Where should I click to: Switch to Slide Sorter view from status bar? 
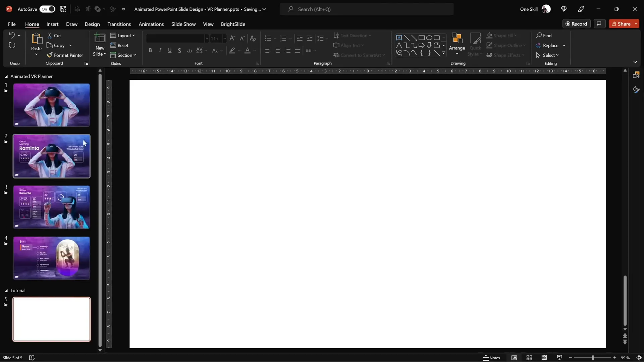[529, 358]
